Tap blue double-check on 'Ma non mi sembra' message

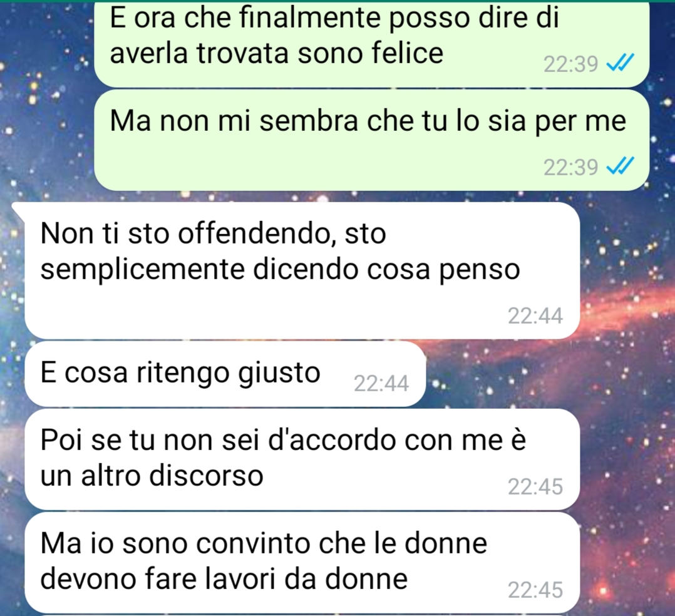pyautogui.click(x=620, y=166)
